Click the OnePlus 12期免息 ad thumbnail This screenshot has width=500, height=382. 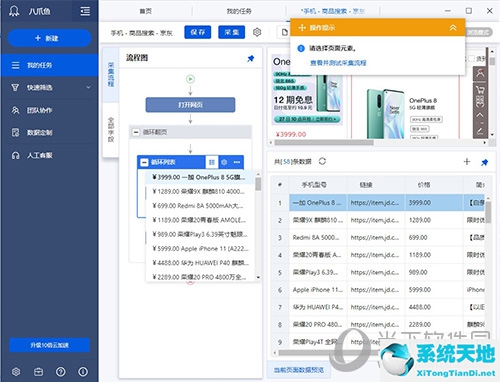point(307,90)
